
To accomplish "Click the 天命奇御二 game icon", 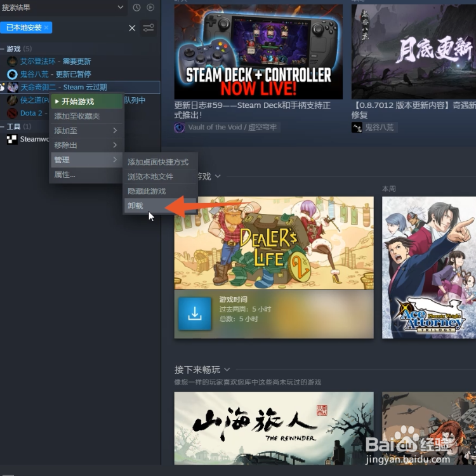I will [x=13, y=88].
